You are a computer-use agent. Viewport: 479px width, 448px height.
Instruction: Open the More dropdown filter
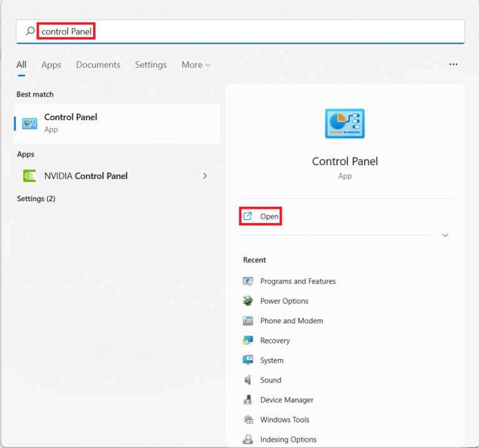[196, 65]
